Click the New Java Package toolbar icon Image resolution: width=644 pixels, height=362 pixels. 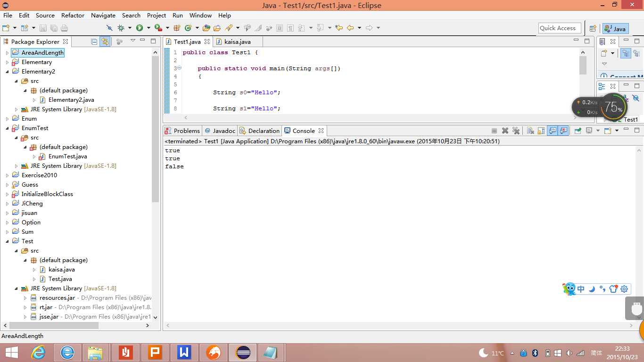click(177, 28)
